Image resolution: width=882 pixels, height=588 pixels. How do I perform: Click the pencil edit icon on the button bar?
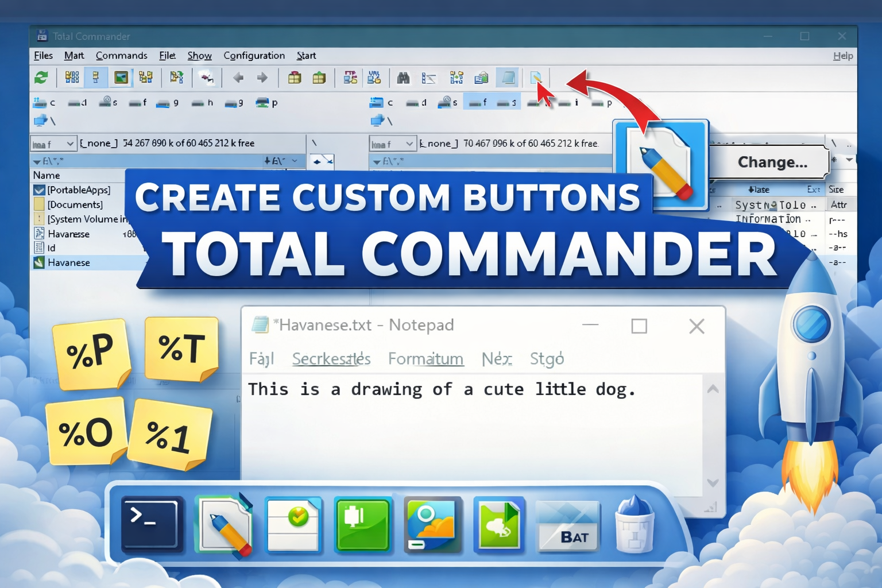point(223,524)
